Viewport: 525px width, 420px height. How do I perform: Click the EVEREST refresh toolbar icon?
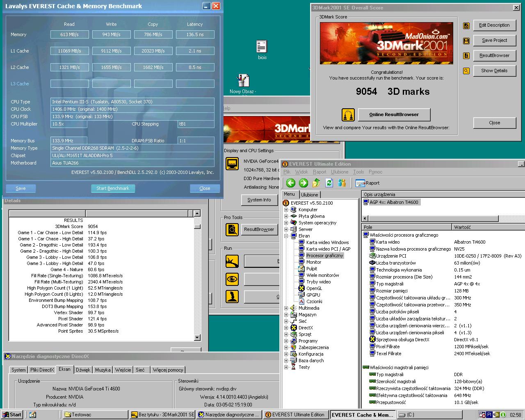pyautogui.click(x=329, y=183)
